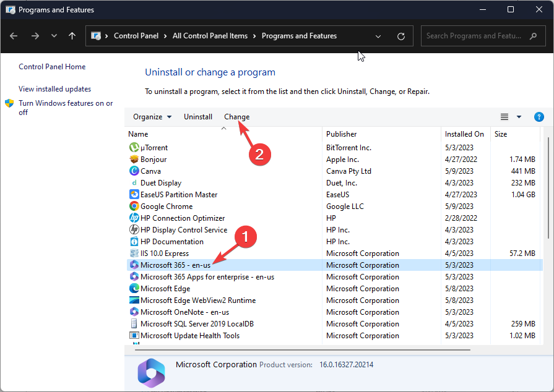The width and height of the screenshot is (554, 392).
Task: Open the Organize dropdown menu
Action: tap(152, 117)
